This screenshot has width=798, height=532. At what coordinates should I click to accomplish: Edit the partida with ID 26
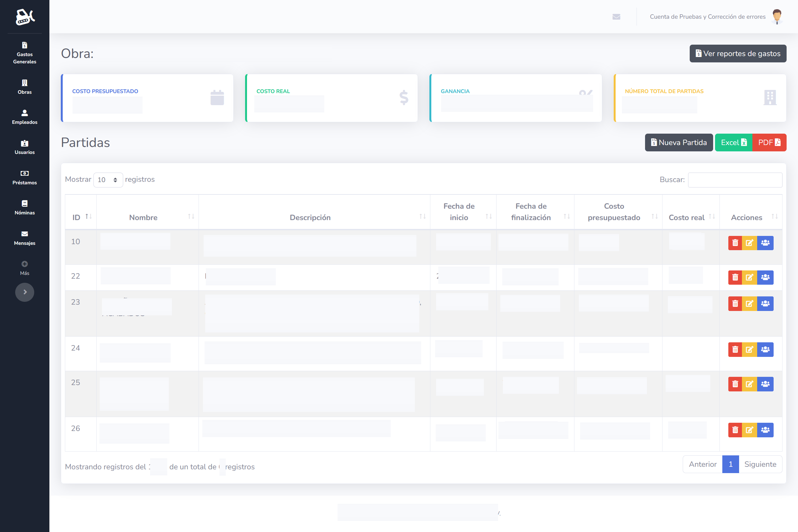coord(750,430)
